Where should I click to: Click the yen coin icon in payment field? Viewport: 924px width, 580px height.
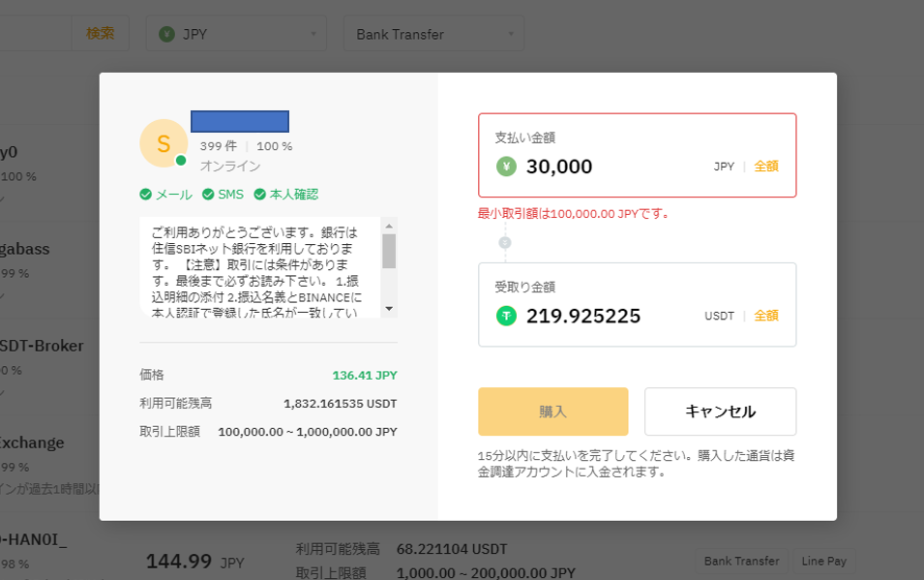tap(506, 167)
